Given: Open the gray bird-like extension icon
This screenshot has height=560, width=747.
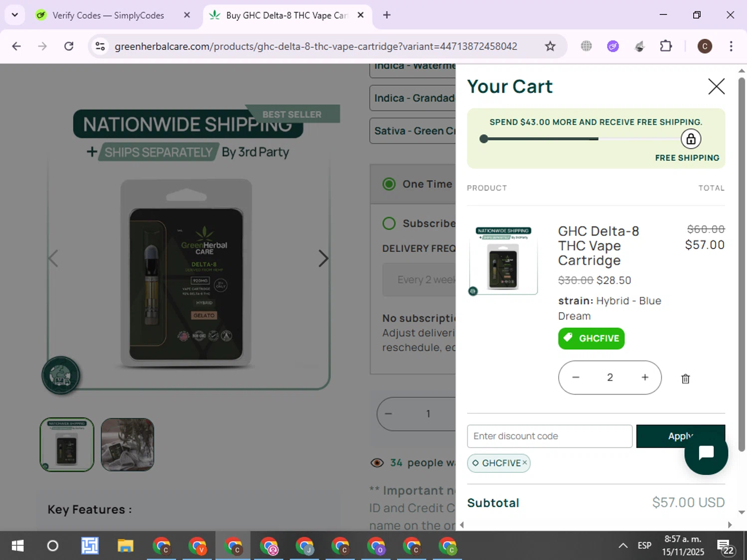Looking at the screenshot, I should 639,46.
